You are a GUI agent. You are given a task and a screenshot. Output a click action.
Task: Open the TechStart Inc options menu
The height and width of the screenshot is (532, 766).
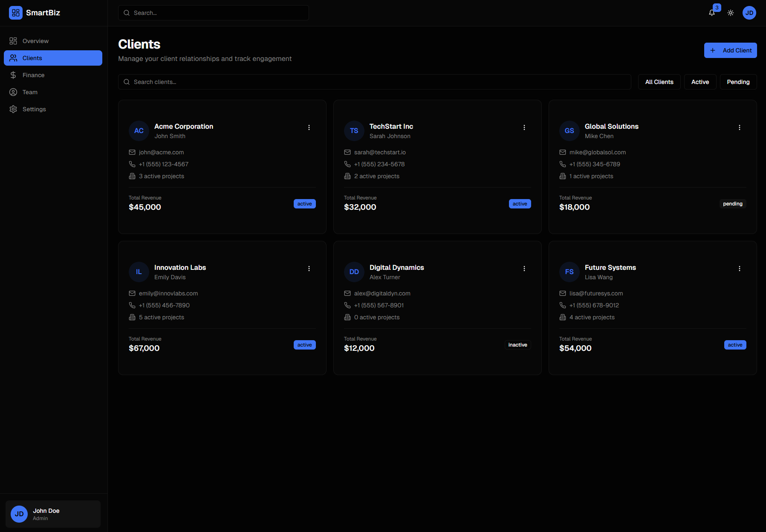click(524, 127)
